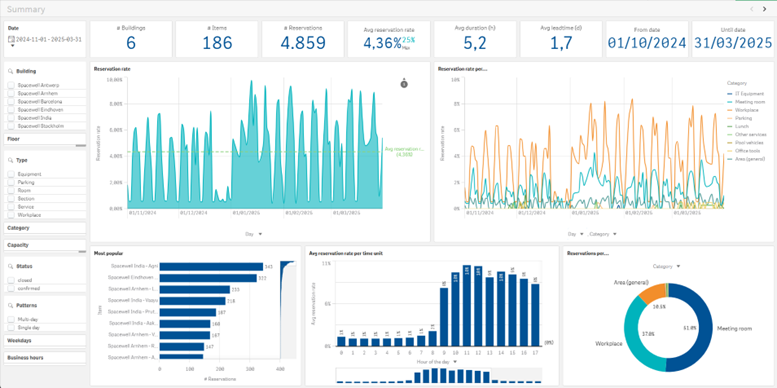Open Hour of the day dropdown
Screen dimensions: 777x388
pos(436,362)
